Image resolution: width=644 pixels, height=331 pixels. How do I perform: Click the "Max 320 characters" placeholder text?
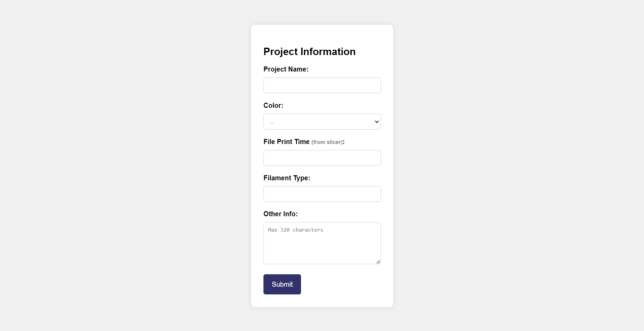point(295,230)
